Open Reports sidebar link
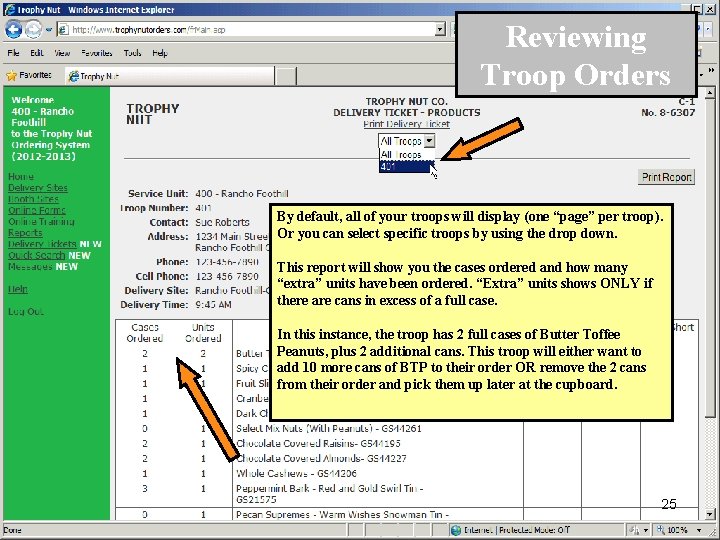The image size is (720, 540). 25,233
